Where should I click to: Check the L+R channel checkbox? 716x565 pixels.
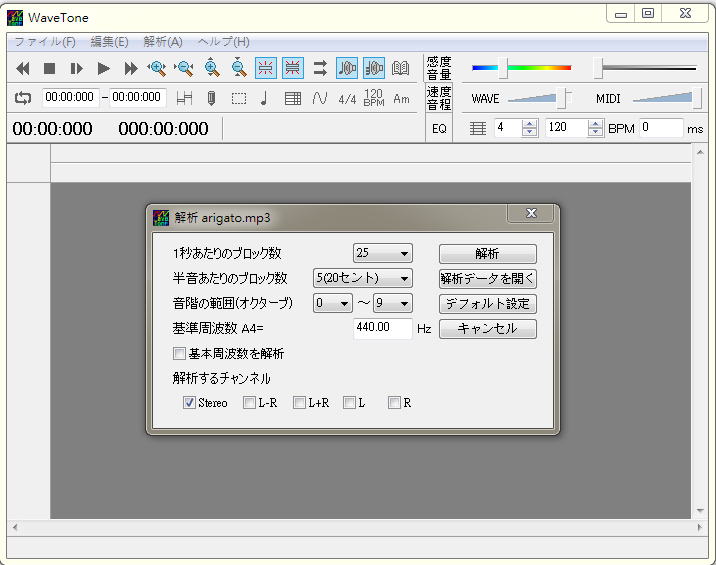click(x=299, y=402)
